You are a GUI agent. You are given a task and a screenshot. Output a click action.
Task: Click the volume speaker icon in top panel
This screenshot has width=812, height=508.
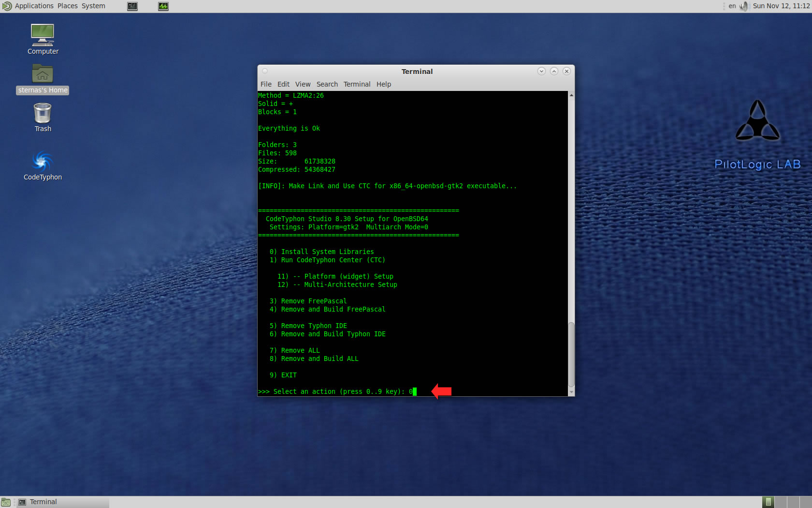pyautogui.click(x=743, y=6)
